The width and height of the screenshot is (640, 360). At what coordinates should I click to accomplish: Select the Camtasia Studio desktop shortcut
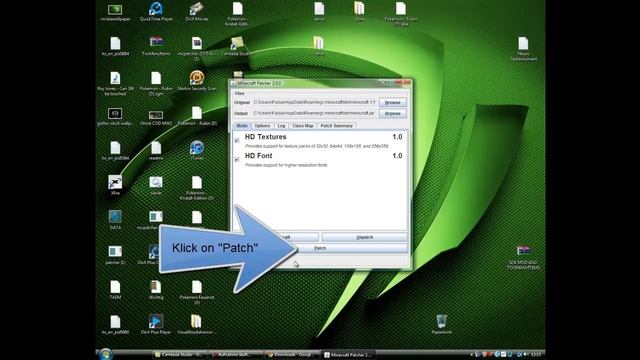click(x=237, y=46)
